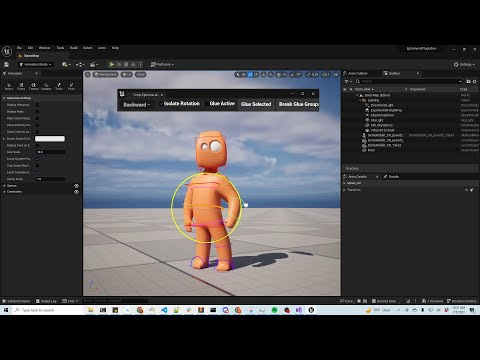Click the Axis Scale value field
Screen dimensions: 480x360
point(50,152)
